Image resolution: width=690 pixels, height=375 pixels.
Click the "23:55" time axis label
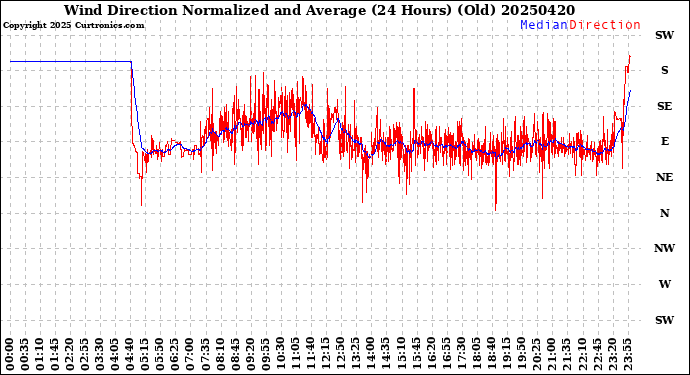(x=627, y=354)
